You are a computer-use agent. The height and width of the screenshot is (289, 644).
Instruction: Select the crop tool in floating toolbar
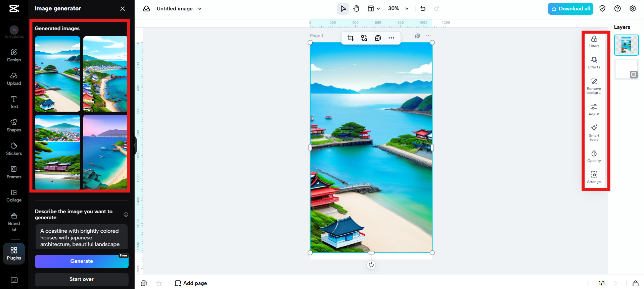[x=351, y=38]
